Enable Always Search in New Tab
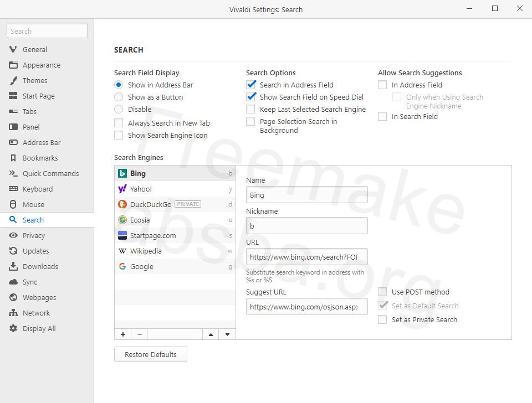532x403 pixels. (x=119, y=123)
